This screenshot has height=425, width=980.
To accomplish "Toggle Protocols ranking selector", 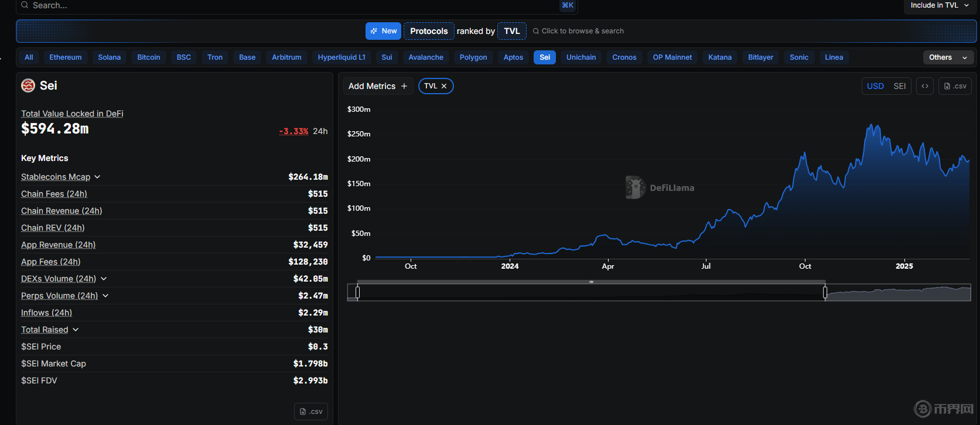I will 429,31.
